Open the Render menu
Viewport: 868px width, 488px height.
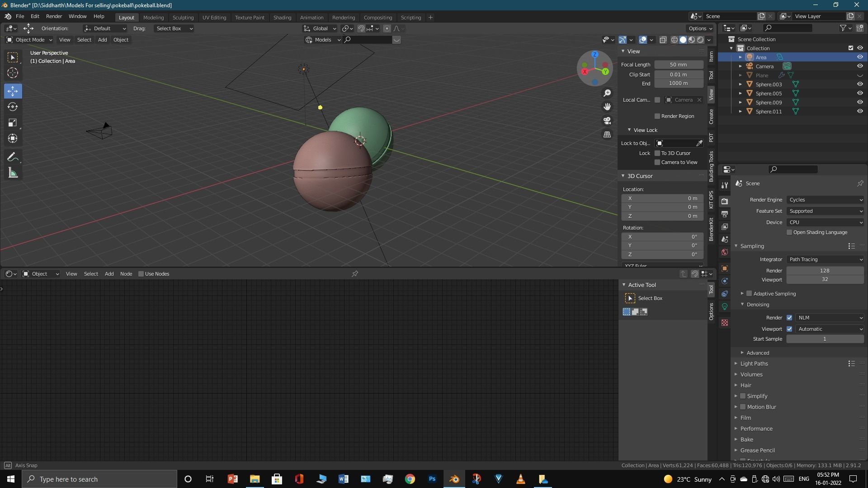pyautogui.click(x=54, y=16)
